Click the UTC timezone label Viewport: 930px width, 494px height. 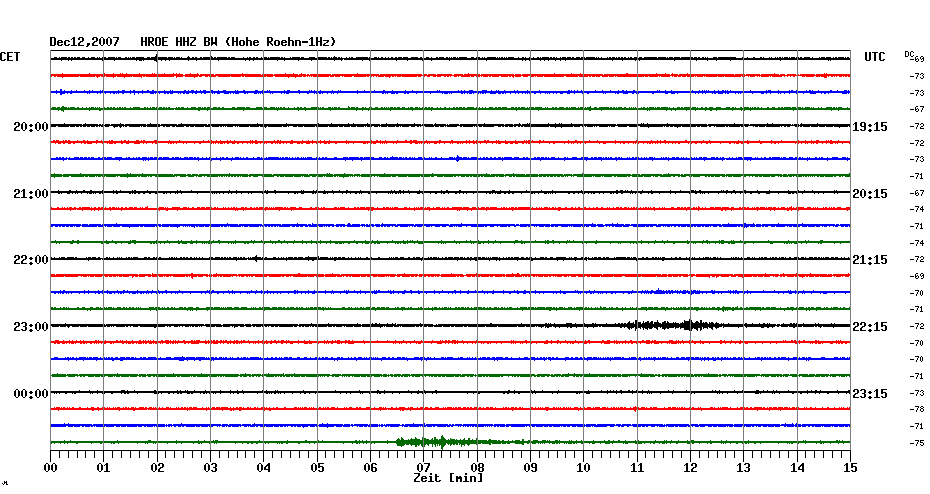(875, 57)
